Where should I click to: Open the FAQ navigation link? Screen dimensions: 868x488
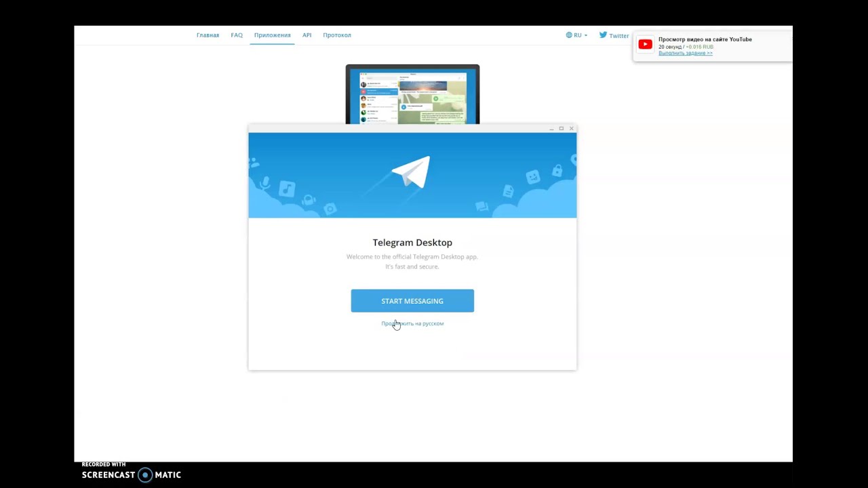click(237, 35)
